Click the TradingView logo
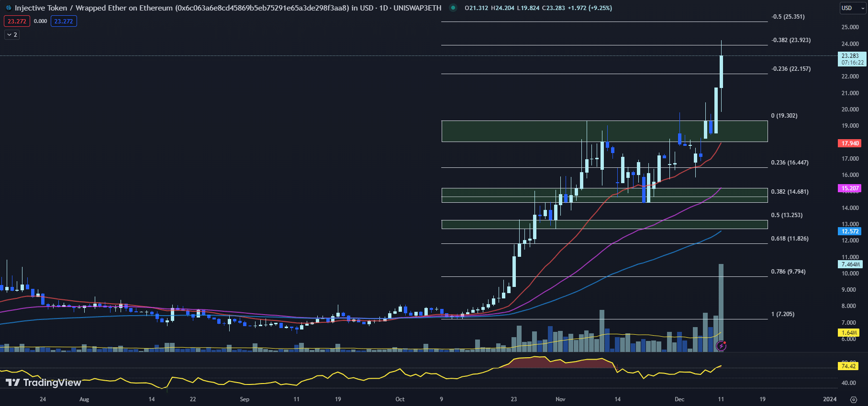This screenshot has width=868, height=406. [43, 383]
